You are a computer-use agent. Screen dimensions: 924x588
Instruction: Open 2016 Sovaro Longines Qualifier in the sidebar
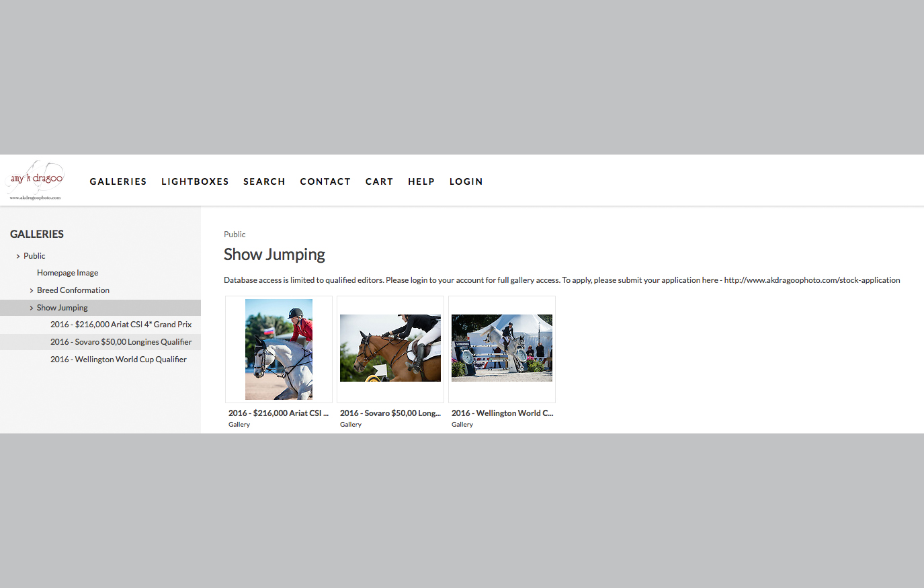[x=121, y=342]
